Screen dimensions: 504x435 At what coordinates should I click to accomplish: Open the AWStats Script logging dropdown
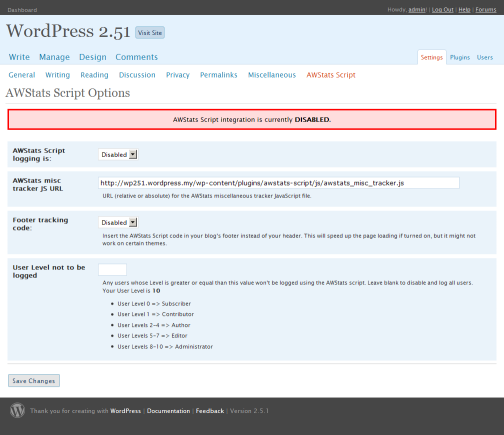coord(118,155)
